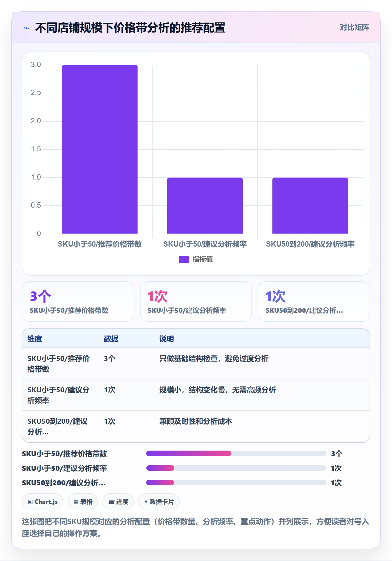This screenshot has width=392, height=561.
Task: Click the 进度 tag
Action: pyautogui.click(x=118, y=502)
